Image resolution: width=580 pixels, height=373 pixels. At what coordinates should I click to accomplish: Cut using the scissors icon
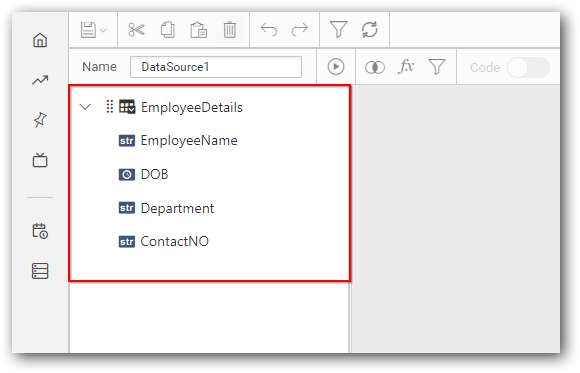point(136,30)
